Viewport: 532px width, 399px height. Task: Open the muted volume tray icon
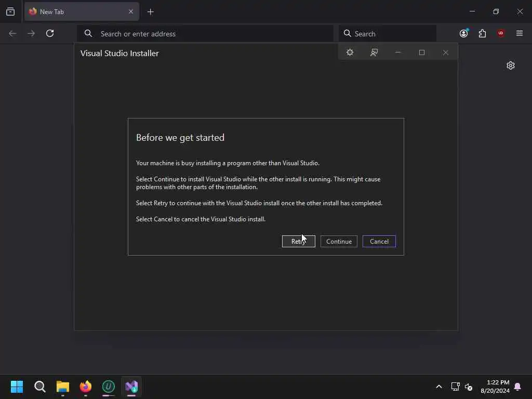[469, 387]
